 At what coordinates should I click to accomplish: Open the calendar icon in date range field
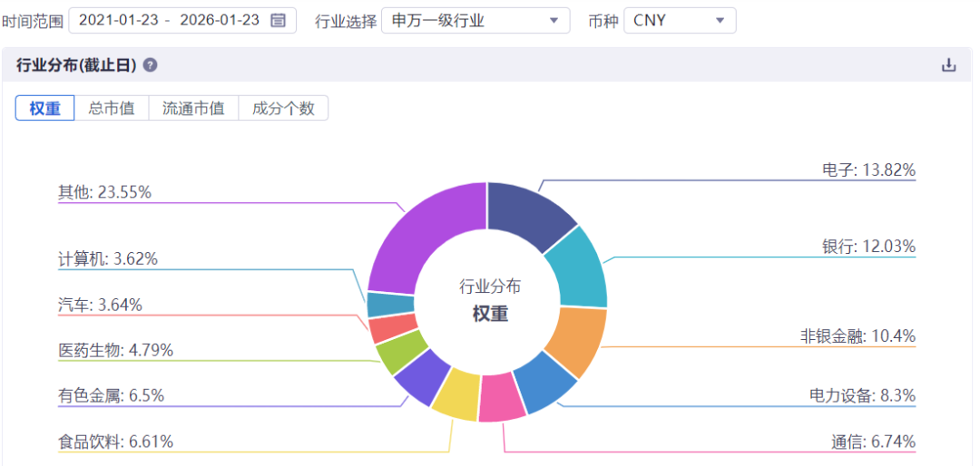coord(279,21)
